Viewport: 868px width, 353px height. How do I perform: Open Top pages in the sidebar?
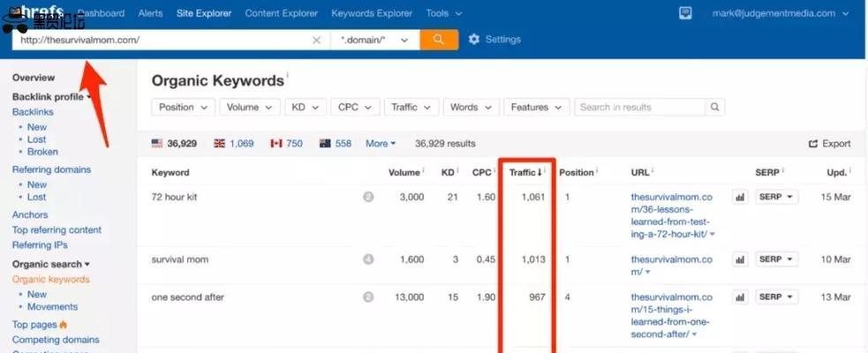pos(40,325)
